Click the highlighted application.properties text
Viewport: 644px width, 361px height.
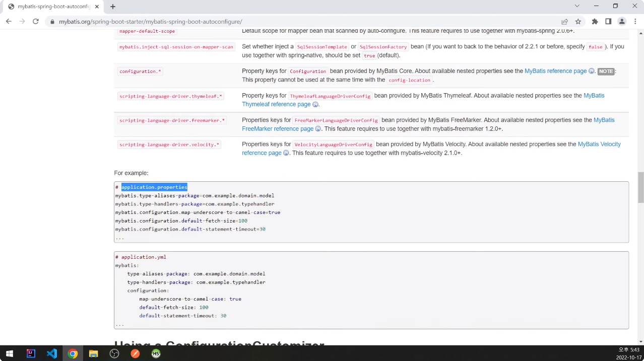pos(154,187)
